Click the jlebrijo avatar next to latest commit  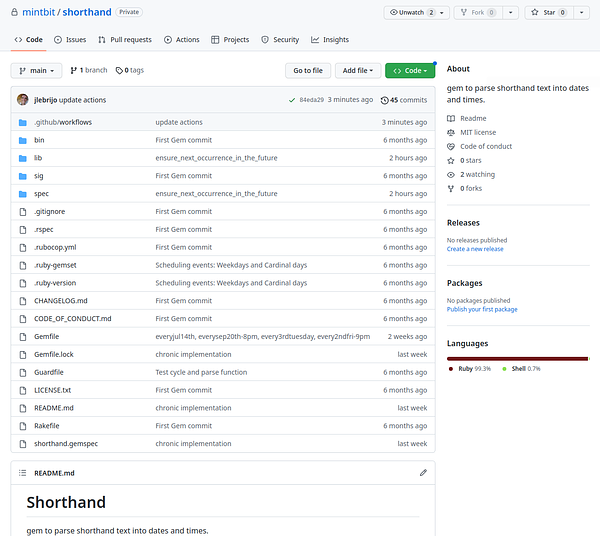[x=22, y=100]
